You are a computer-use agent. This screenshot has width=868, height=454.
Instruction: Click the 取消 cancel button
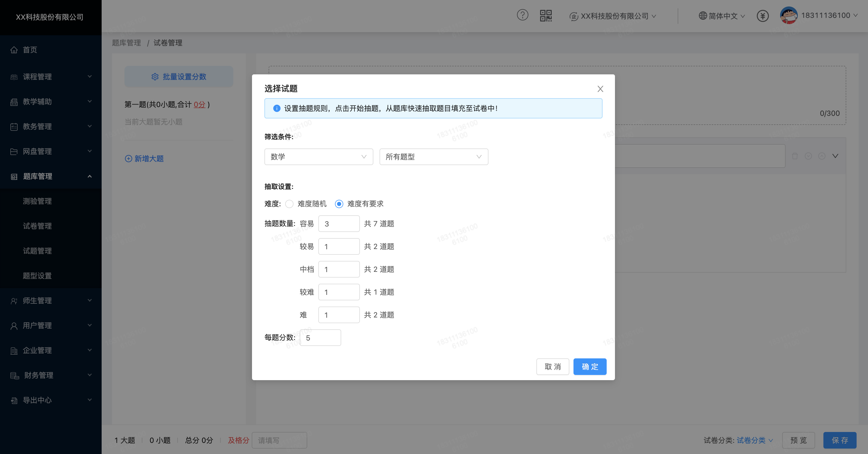click(x=552, y=367)
